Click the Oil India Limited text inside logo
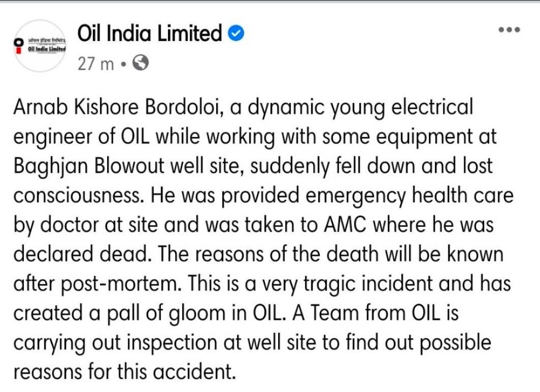Screen dimensions: 540x392 (47, 49)
